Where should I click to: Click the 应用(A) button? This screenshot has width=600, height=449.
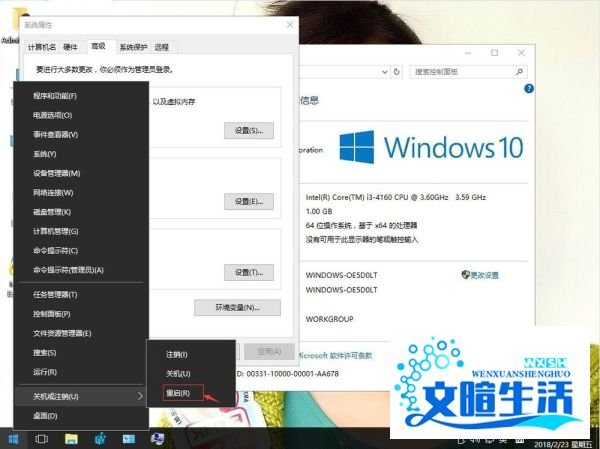pos(269,351)
